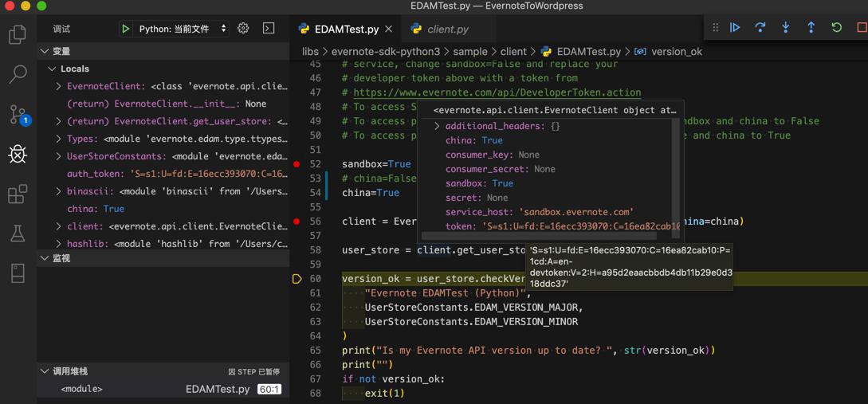This screenshot has height=404, width=868.
Task: Click the exit(1) call on line 68
Action: [x=384, y=394]
